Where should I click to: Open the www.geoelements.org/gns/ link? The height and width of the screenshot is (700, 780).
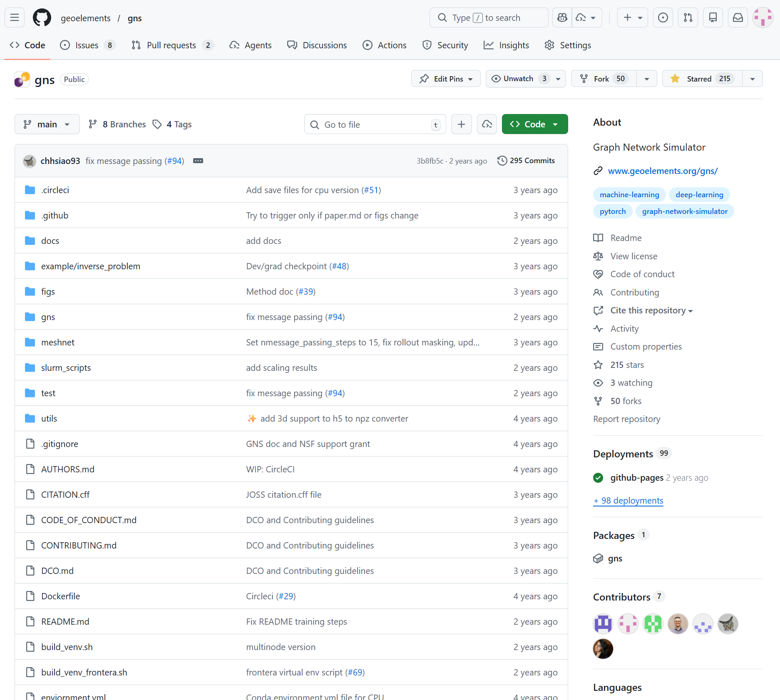tap(663, 171)
